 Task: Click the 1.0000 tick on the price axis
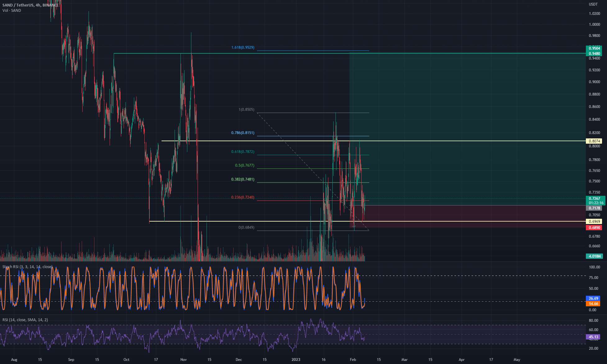click(x=595, y=25)
